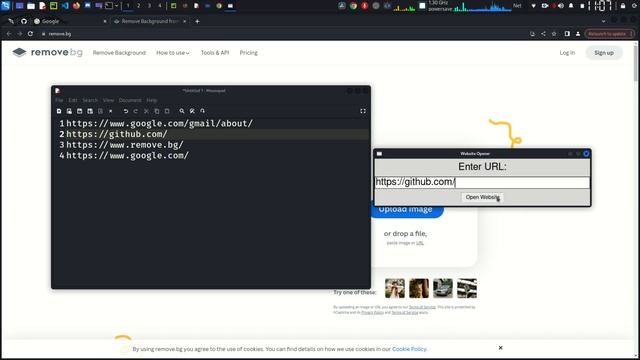Open the View menu in Mousepad
The image size is (640, 360).
click(x=108, y=100)
